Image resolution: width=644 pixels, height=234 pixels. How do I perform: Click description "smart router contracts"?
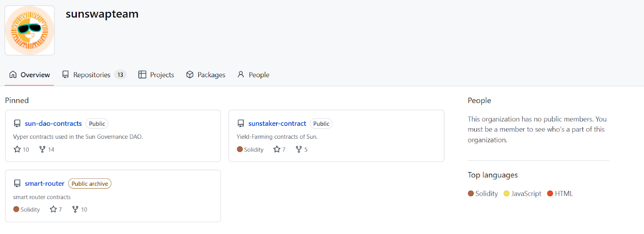[x=42, y=197]
